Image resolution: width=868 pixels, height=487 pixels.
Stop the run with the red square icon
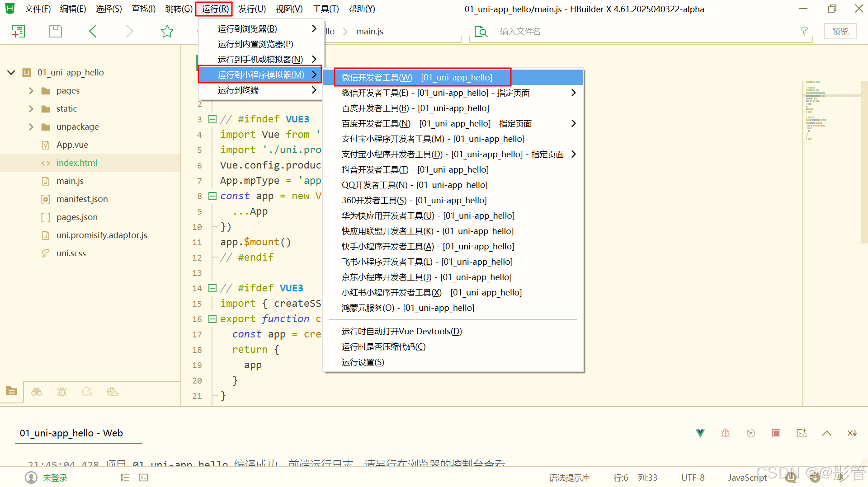(x=776, y=433)
